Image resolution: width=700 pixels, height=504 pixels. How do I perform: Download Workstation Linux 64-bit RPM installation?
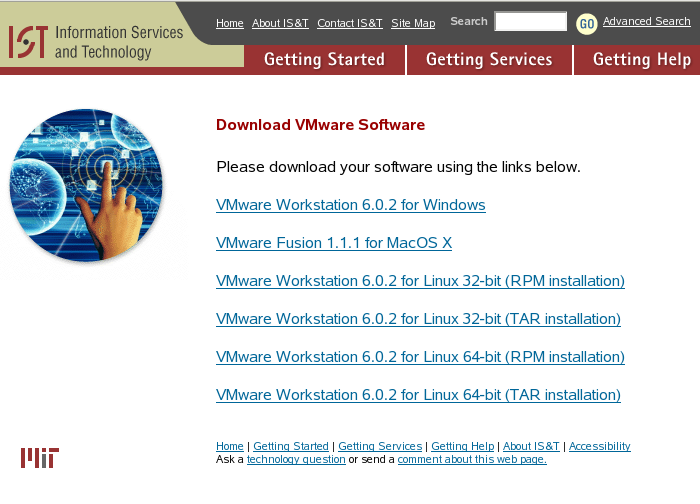tap(420, 357)
